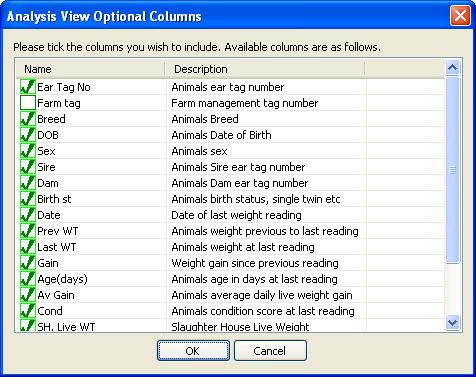Untick the Birth st checkbox
The width and height of the screenshot is (476, 377).
click(x=28, y=199)
